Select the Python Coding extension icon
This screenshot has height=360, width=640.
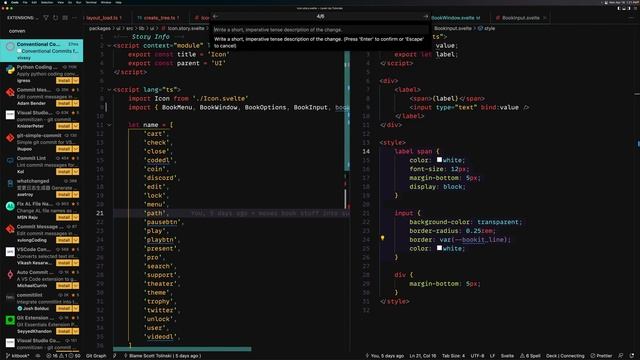click(x=10, y=70)
